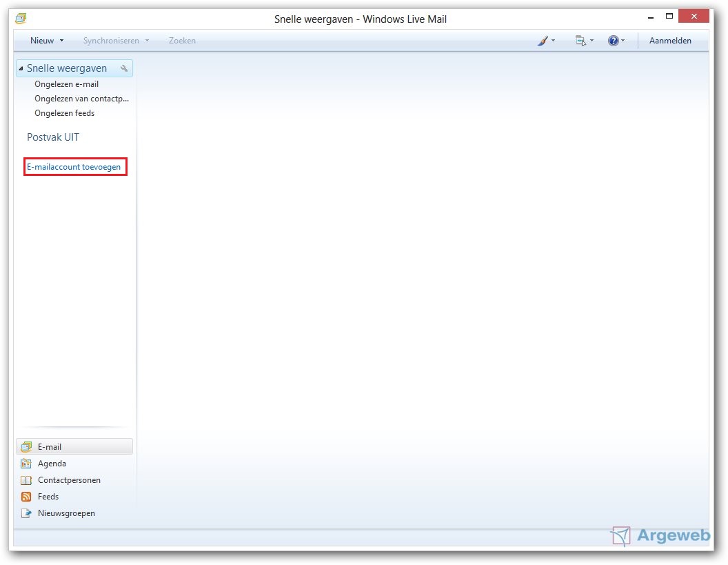Viewport: 728px width, 565px height.
Task: Select Ongelezen feeds view
Action: pyautogui.click(x=65, y=113)
